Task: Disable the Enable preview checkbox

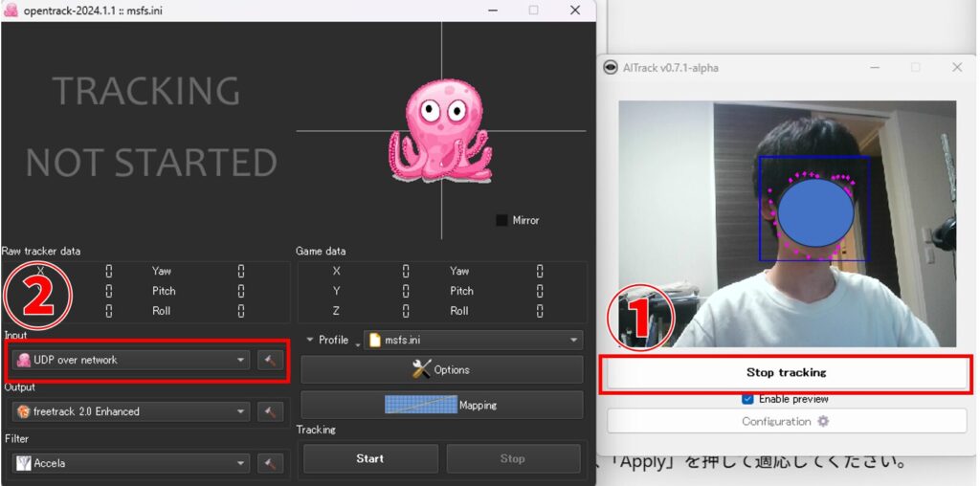Action: click(x=748, y=399)
